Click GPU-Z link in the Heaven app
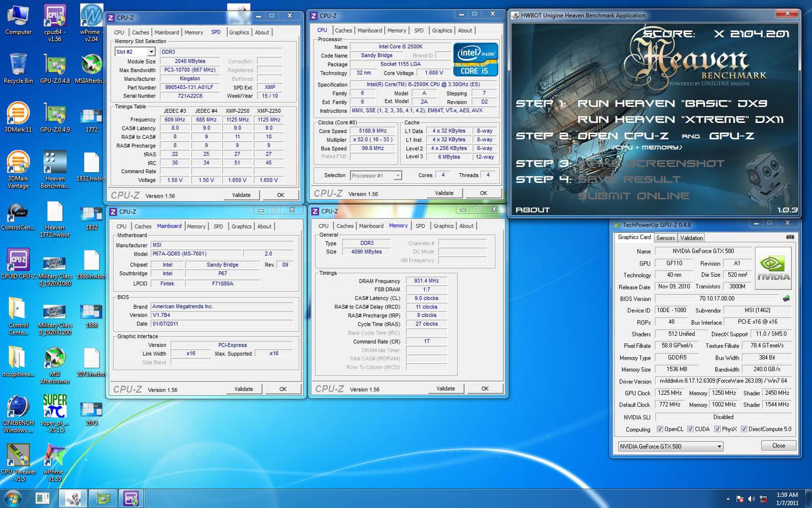The image size is (812, 508). pos(731,136)
